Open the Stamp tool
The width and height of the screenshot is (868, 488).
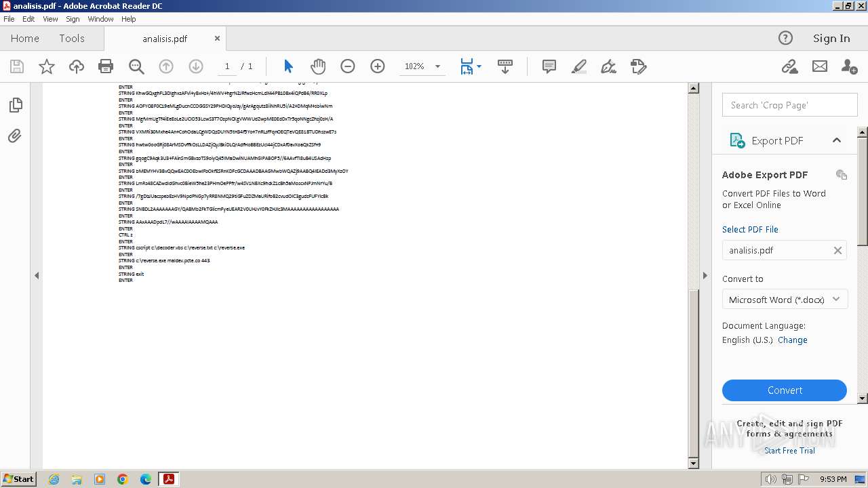pos(638,66)
